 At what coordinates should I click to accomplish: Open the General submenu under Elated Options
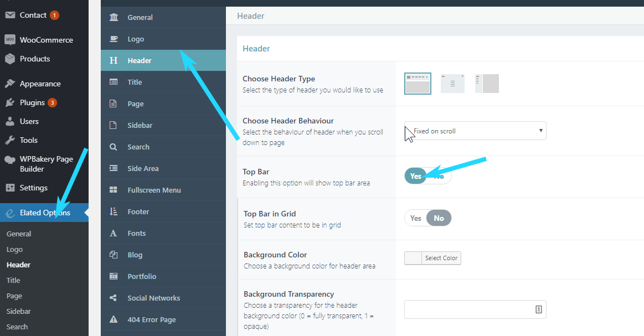click(19, 234)
